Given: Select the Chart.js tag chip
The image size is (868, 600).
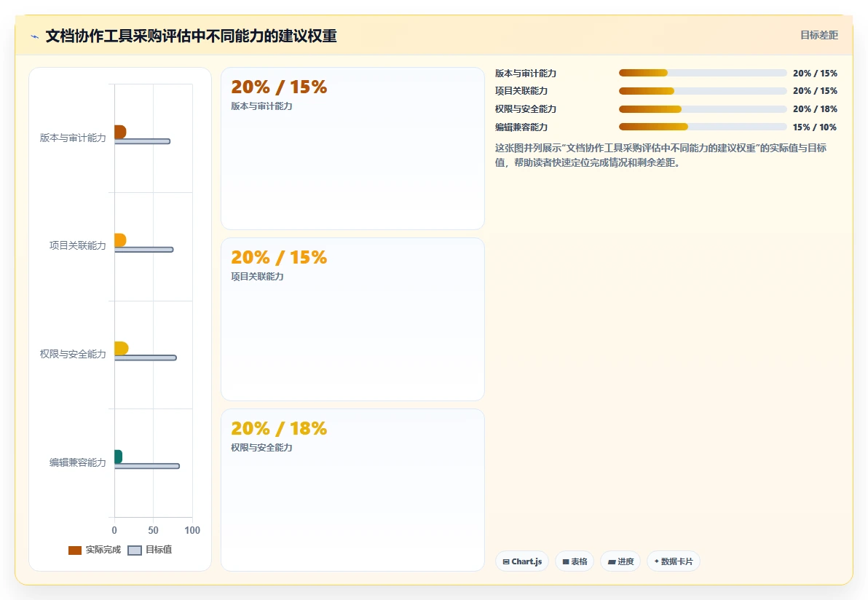Looking at the screenshot, I should tap(522, 561).
